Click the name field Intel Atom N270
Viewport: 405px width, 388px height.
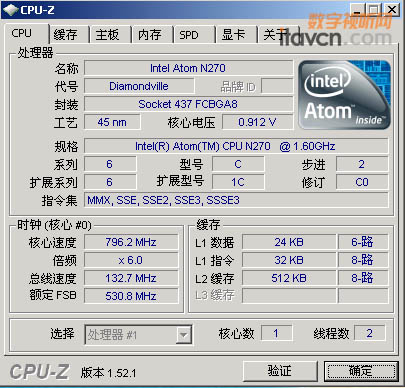[x=188, y=68]
